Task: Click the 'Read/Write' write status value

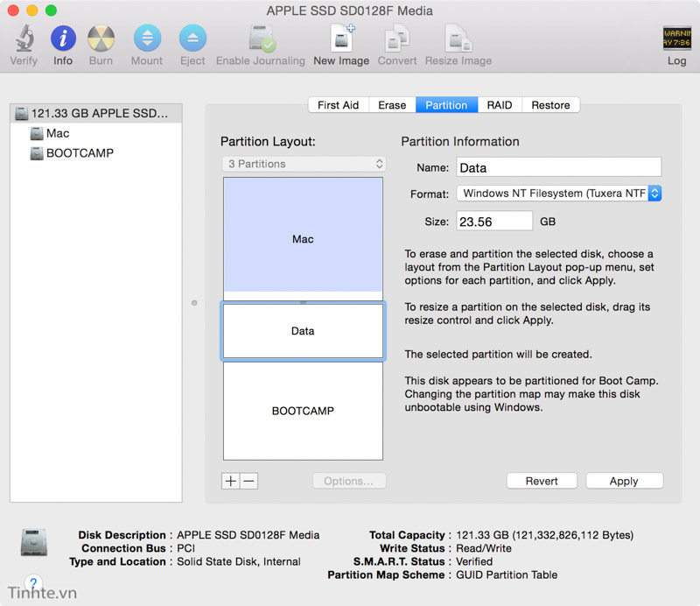Action: 484,548
